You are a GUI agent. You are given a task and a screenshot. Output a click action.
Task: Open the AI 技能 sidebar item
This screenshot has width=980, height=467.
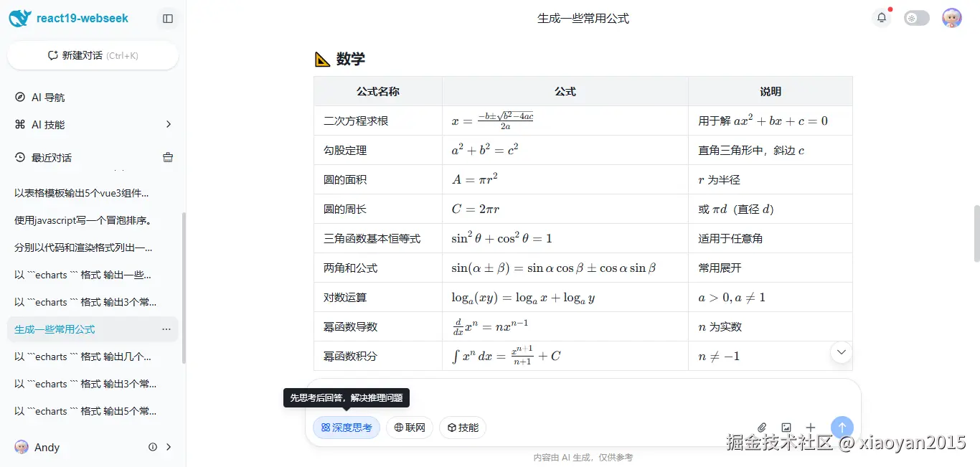[93, 125]
